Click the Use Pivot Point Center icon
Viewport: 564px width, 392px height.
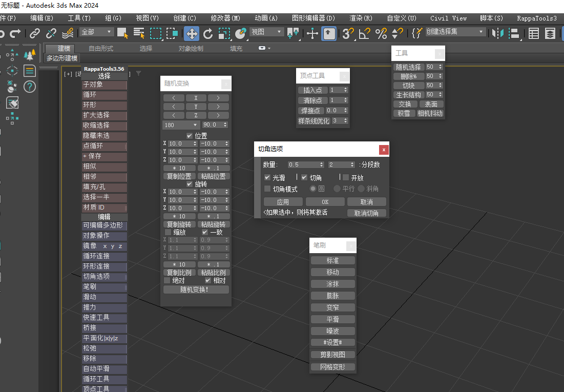[293, 33]
